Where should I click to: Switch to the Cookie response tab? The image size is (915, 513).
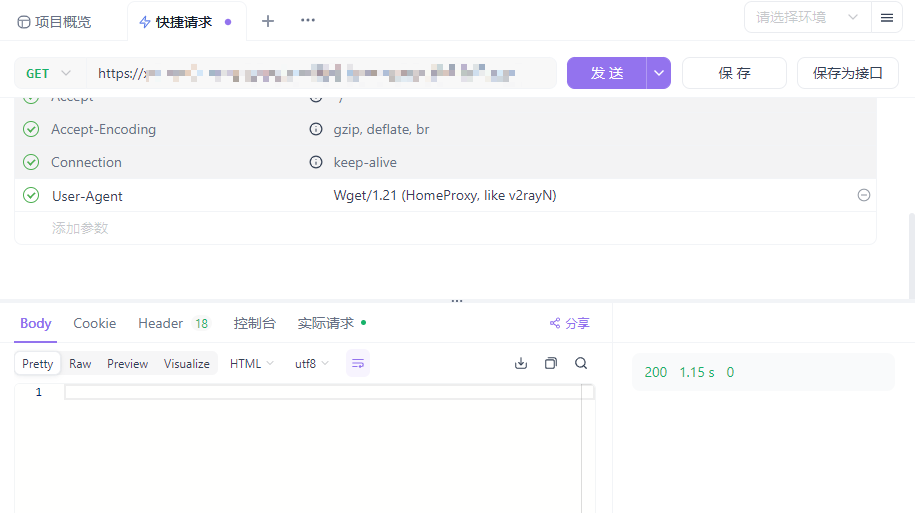(x=95, y=323)
